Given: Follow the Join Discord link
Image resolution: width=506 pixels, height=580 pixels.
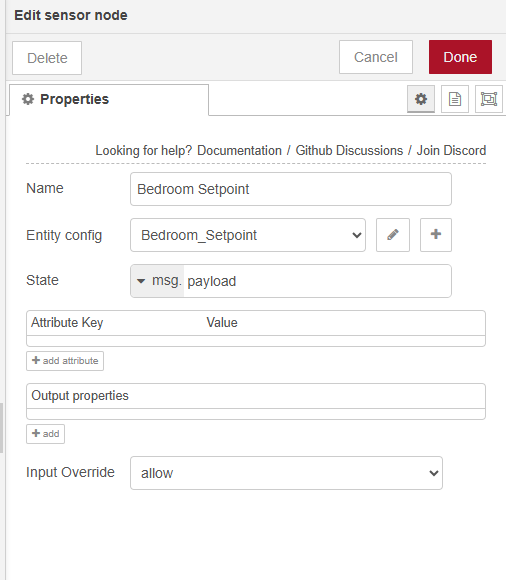Looking at the screenshot, I should [x=451, y=151].
